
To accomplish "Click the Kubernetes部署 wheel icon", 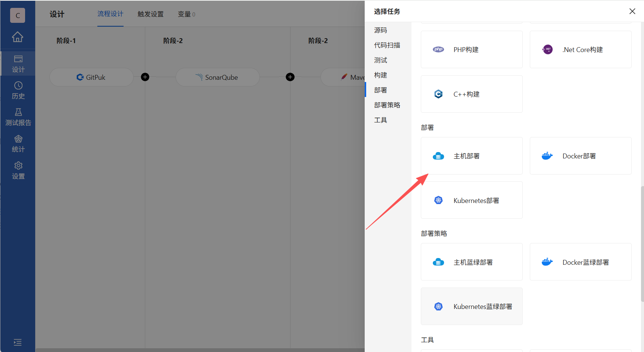I will (x=438, y=200).
